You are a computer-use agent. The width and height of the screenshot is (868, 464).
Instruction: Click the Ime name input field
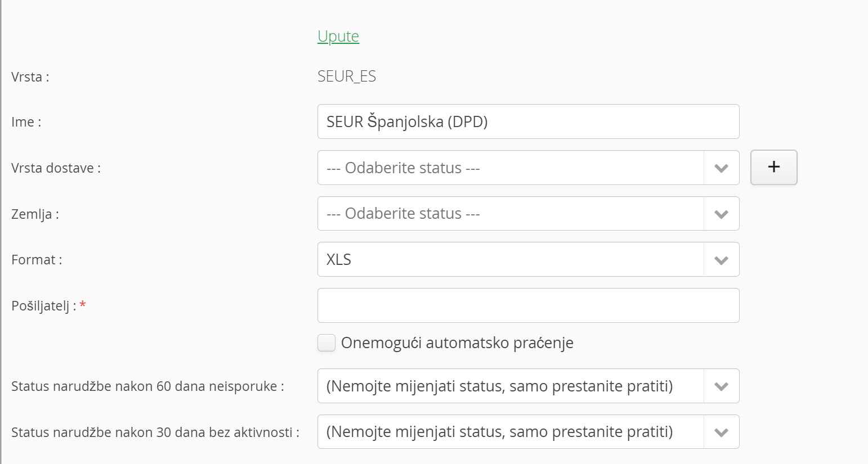pyautogui.click(x=528, y=121)
